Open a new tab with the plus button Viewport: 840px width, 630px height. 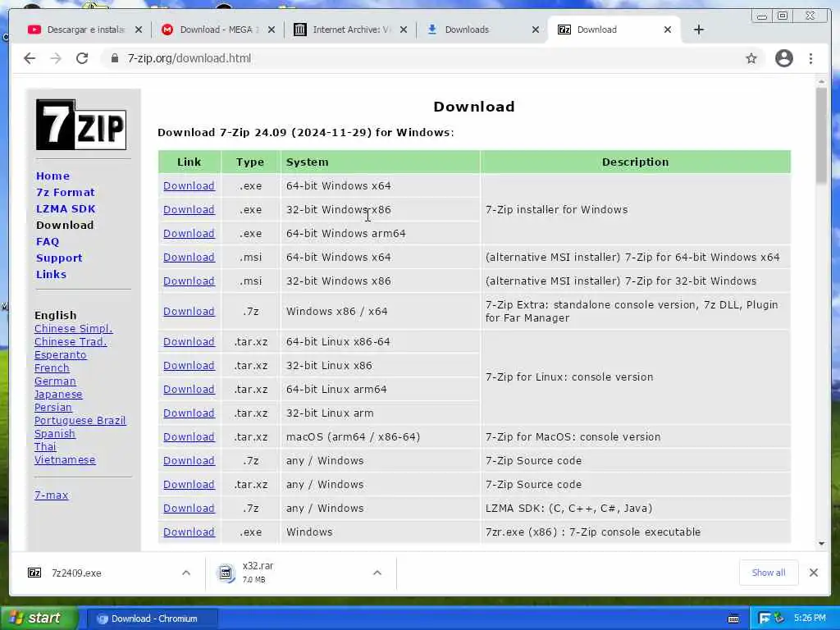[x=699, y=30]
